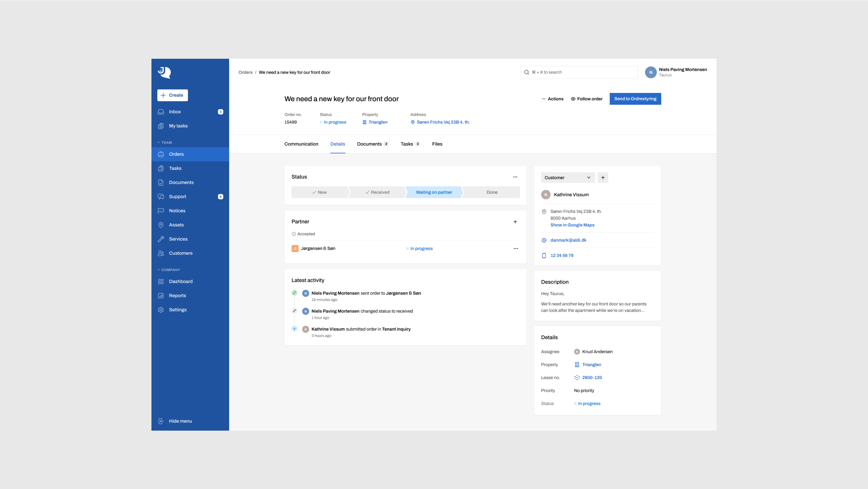The image size is (868, 489).
Task: Select the Waiting on partner status step
Action: coord(434,192)
